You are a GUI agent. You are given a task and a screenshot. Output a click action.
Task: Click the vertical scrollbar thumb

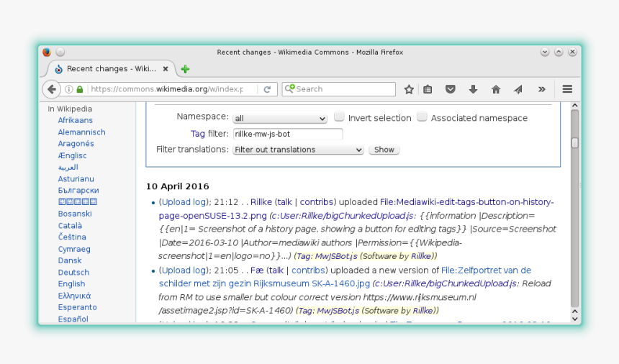pyautogui.click(x=575, y=142)
